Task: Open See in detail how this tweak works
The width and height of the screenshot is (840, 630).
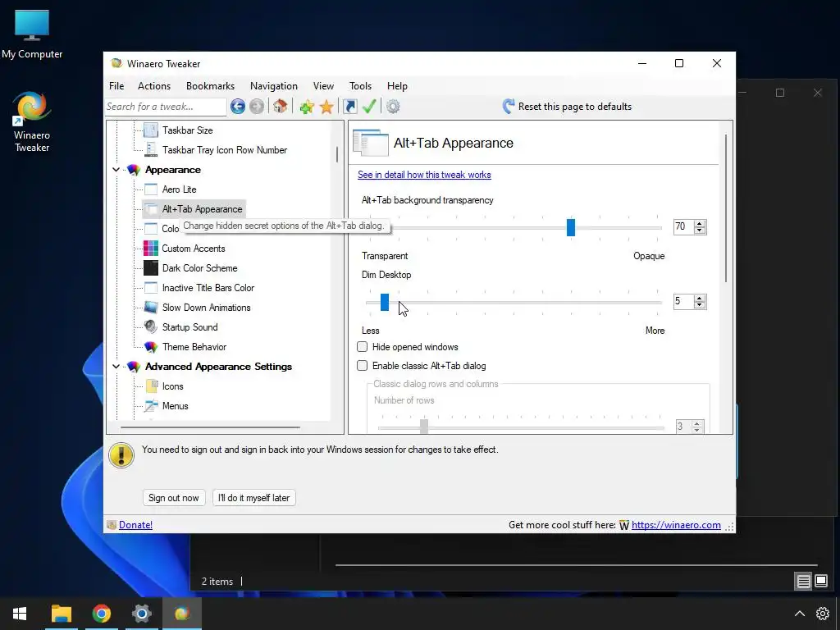Action: click(424, 175)
